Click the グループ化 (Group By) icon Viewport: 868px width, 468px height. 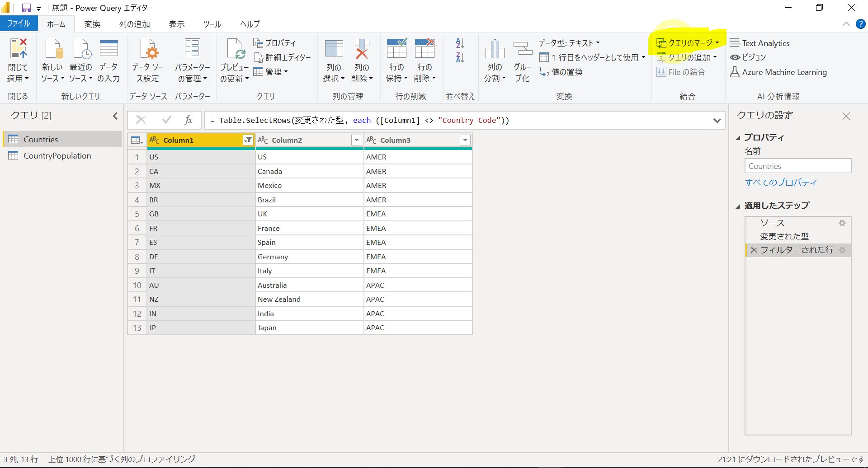pyautogui.click(x=523, y=49)
